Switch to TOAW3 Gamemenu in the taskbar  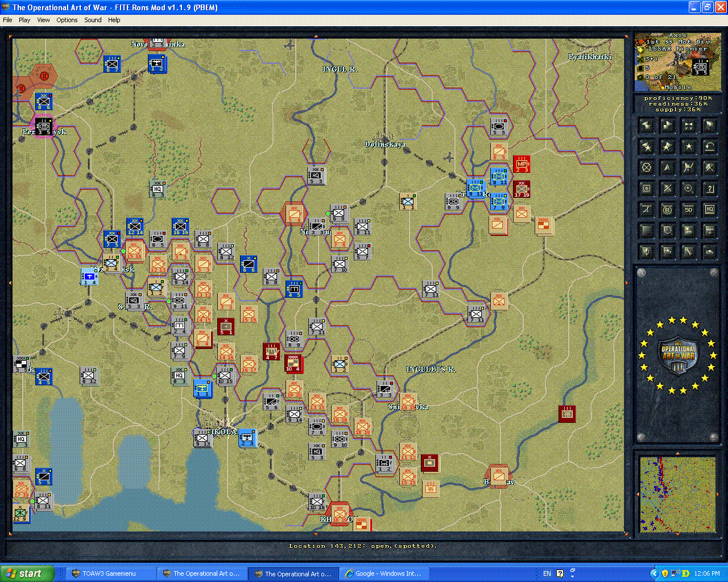[x=111, y=573]
